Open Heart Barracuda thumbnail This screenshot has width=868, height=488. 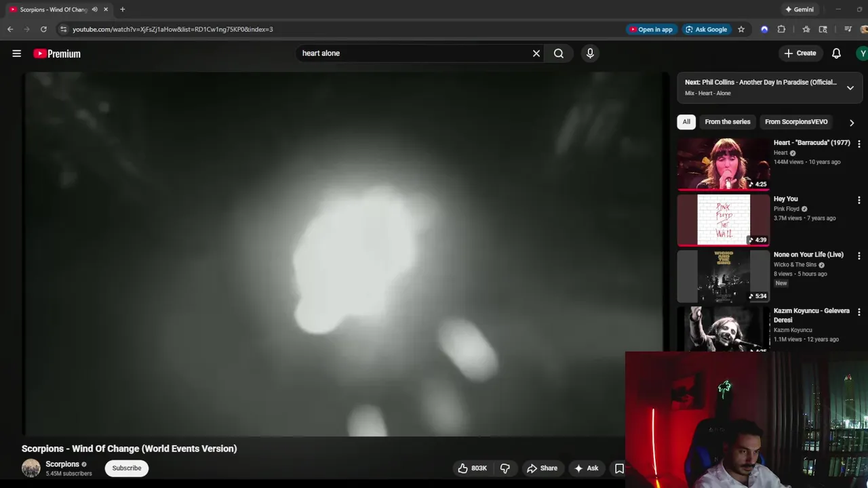(724, 164)
